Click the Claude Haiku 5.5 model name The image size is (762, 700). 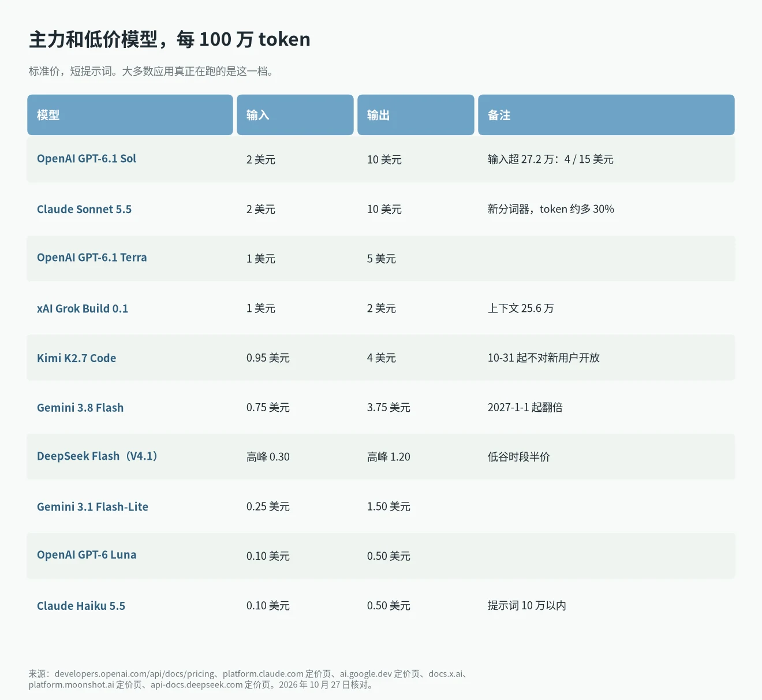81,606
